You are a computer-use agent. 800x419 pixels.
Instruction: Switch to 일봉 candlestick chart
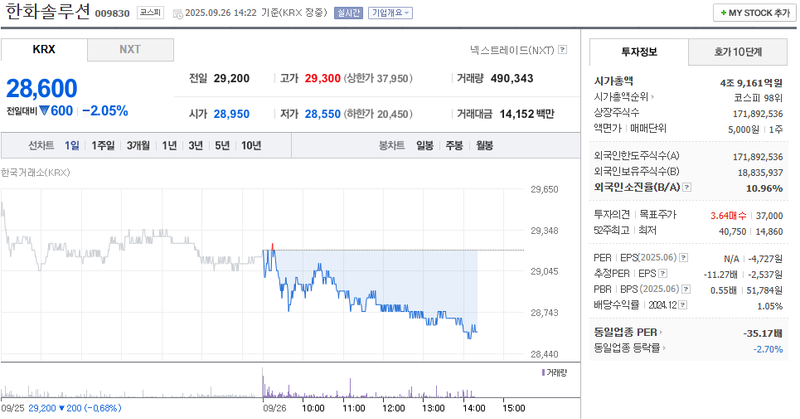[425, 145]
